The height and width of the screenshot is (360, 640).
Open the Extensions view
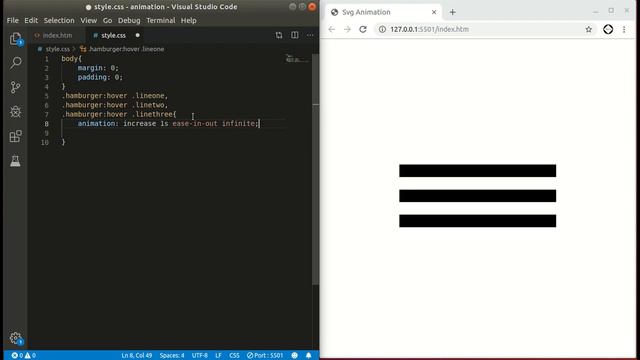click(x=16, y=136)
